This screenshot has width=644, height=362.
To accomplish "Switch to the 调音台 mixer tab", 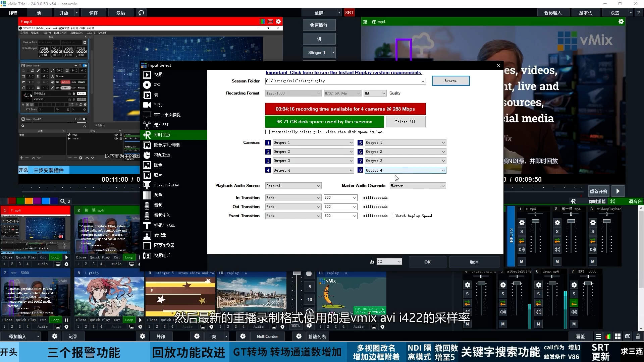I will [x=635, y=201].
